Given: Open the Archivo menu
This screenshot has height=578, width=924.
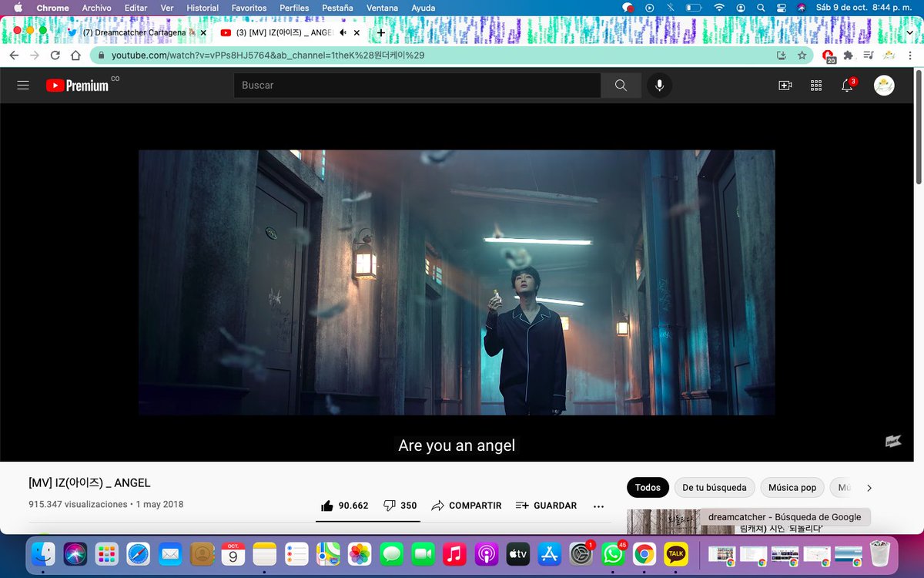Looking at the screenshot, I should coord(97,8).
